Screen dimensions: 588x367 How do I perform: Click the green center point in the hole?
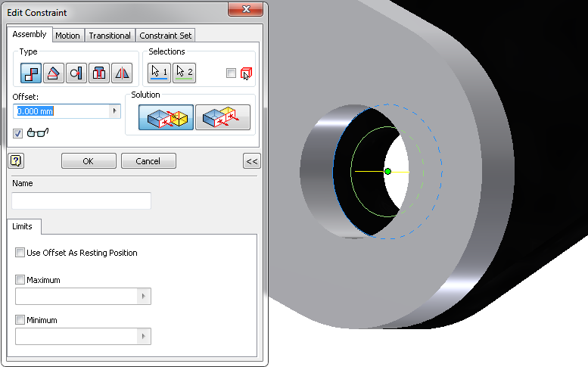387,171
